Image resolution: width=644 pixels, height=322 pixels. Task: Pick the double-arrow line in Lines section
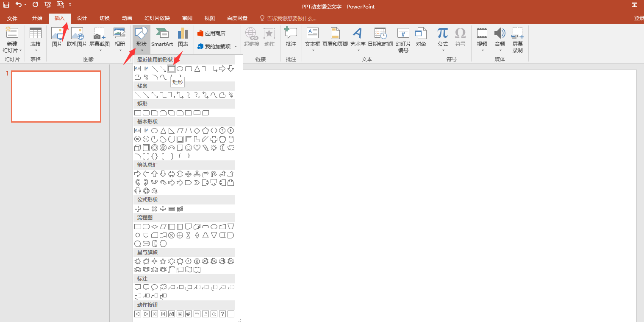(x=155, y=95)
